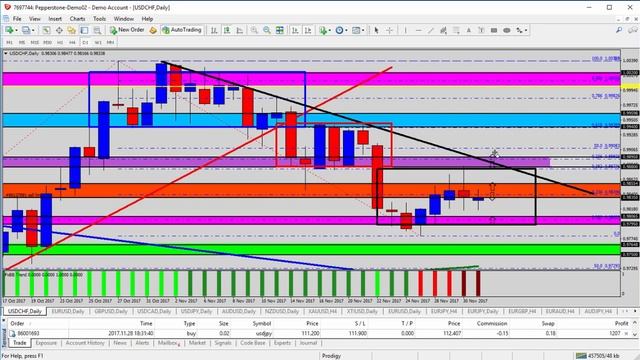The height and width of the screenshot is (360, 640).
Task: Switch to USDJPY,Daily chart tab
Action: tap(196, 311)
